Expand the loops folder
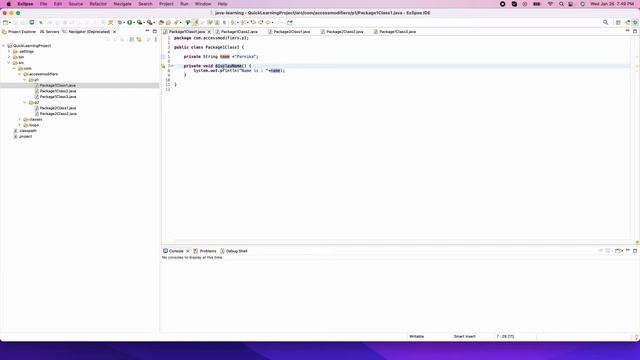This screenshot has width=640, height=360. point(20,125)
